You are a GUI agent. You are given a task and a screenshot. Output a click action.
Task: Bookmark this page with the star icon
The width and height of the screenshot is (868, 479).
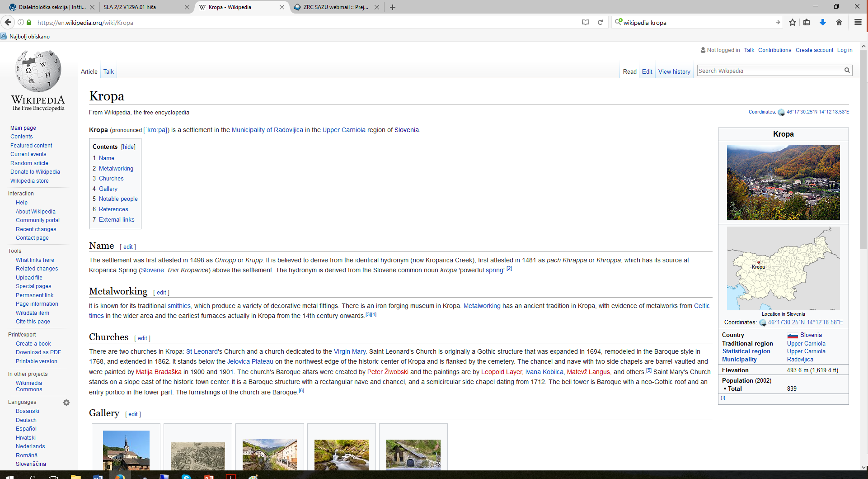tap(793, 22)
